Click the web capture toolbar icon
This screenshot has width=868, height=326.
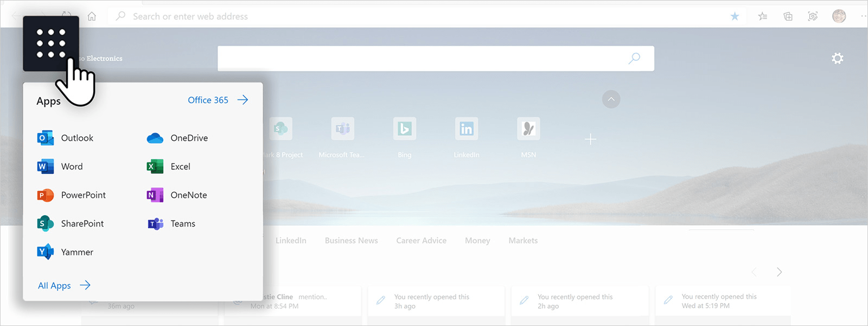[x=813, y=16]
